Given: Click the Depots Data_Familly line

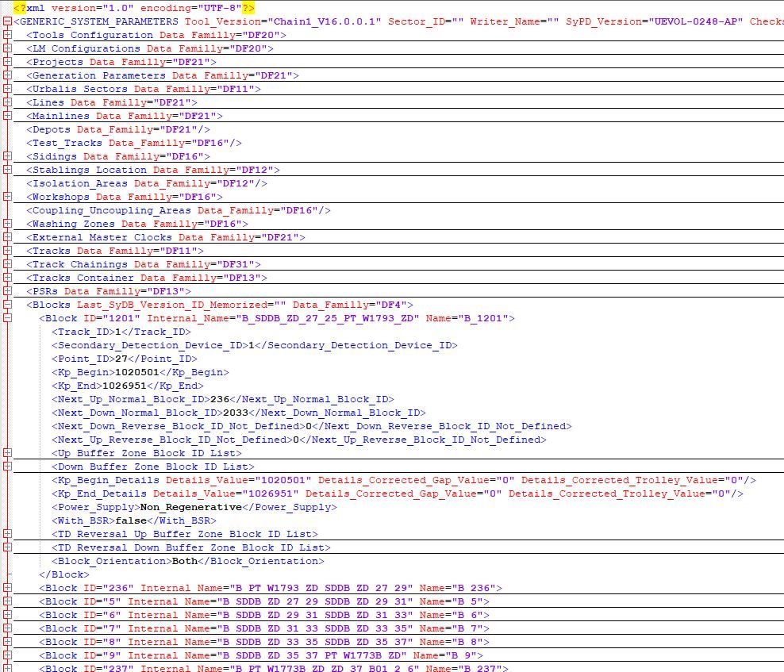Looking at the screenshot, I should pos(118,129).
